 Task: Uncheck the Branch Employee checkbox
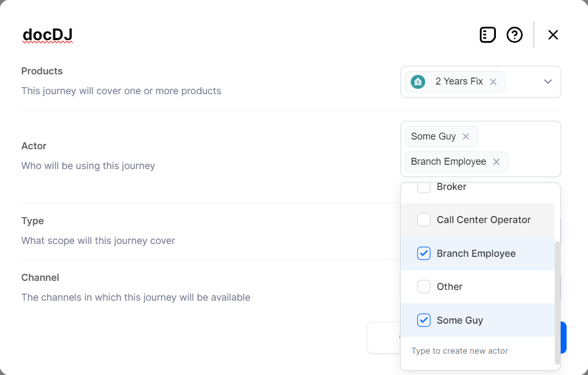[424, 254]
